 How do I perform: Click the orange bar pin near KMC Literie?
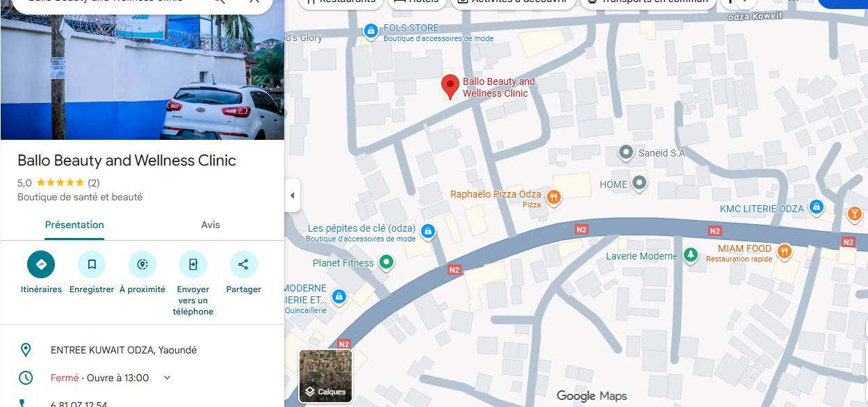coord(854,214)
